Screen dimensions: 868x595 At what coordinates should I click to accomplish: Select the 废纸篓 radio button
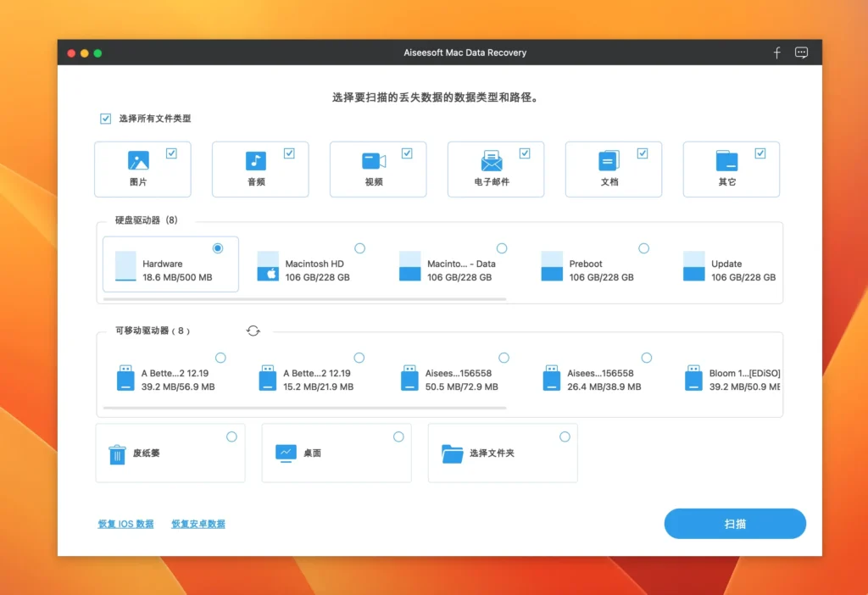point(231,437)
